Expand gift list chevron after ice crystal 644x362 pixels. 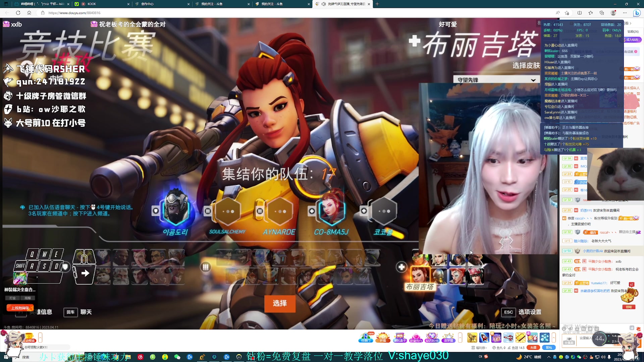pyautogui.click(x=554, y=338)
